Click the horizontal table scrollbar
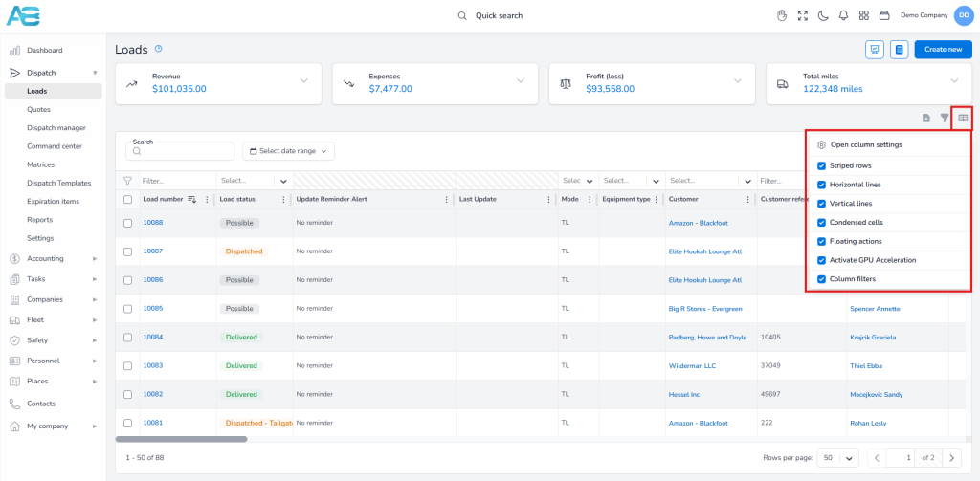The height and width of the screenshot is (481, 980). pyautogui.click(x=181, y=439)
